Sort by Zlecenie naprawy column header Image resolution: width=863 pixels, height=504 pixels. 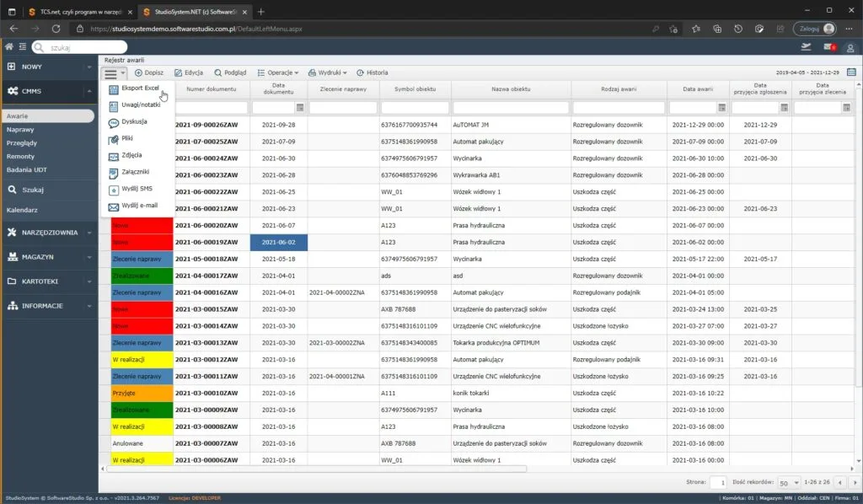(343, 89)
